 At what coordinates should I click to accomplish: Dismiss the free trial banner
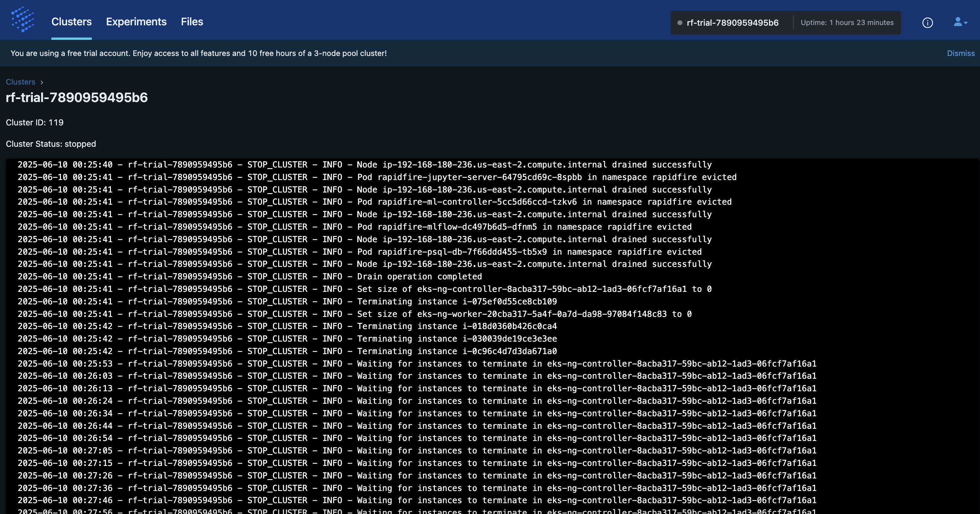coord(961,53)
